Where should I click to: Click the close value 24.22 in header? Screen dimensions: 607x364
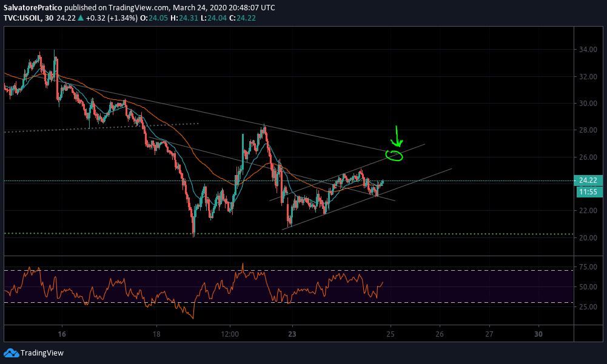246,18
